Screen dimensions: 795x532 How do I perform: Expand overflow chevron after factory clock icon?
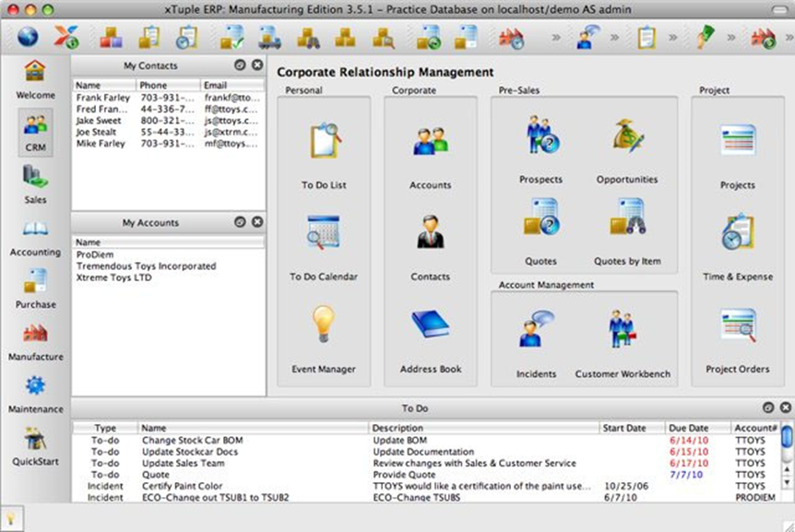click(x=556, y=38)
